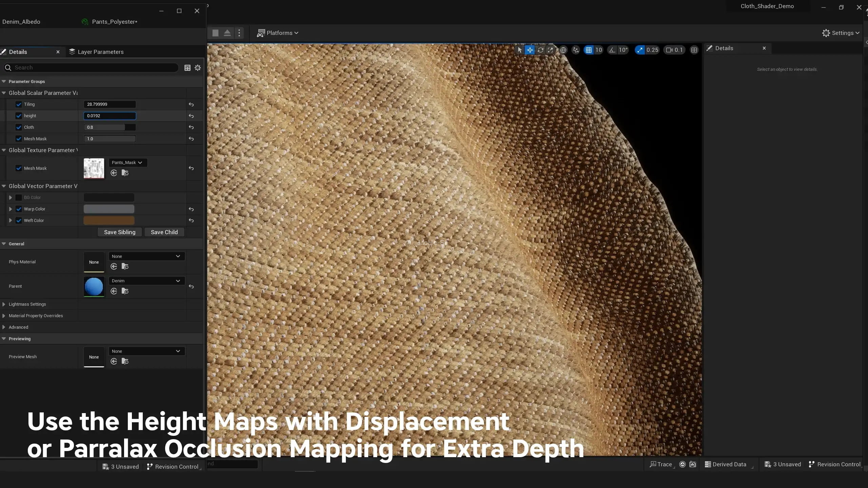The width and height of the screenshot is (868, 488).
Task: Toggle the Weft Color parameter checkbox
Action: (x=19, y=220)
